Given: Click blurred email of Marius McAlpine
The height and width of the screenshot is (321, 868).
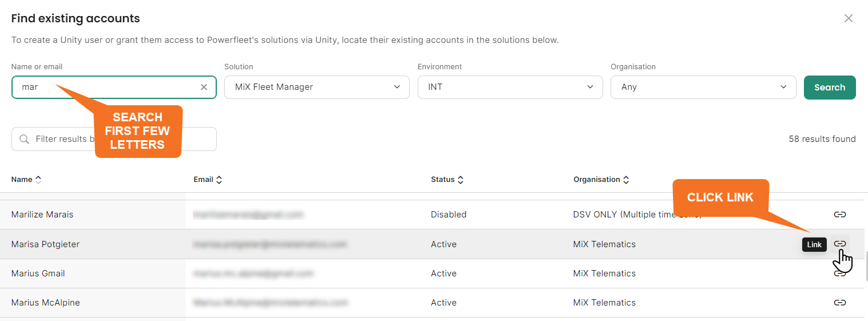Looking at the screenshot, I should (270, 303).
